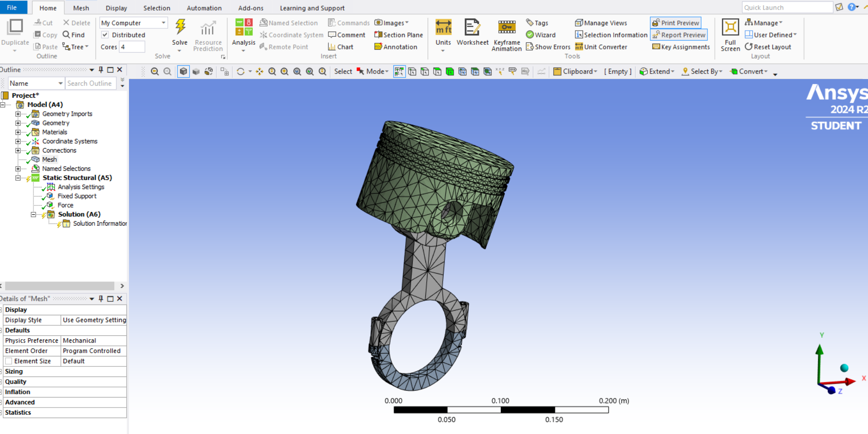Image resolution: width=868 pixels, height=434 pixels.
Task: Insert an Annotation
Action: point(396,47)
